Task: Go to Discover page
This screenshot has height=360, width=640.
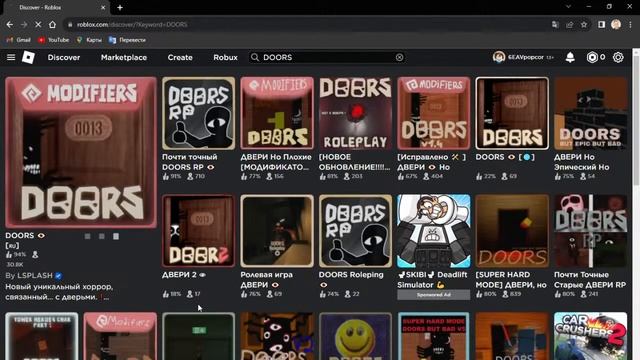Action: 64,58
